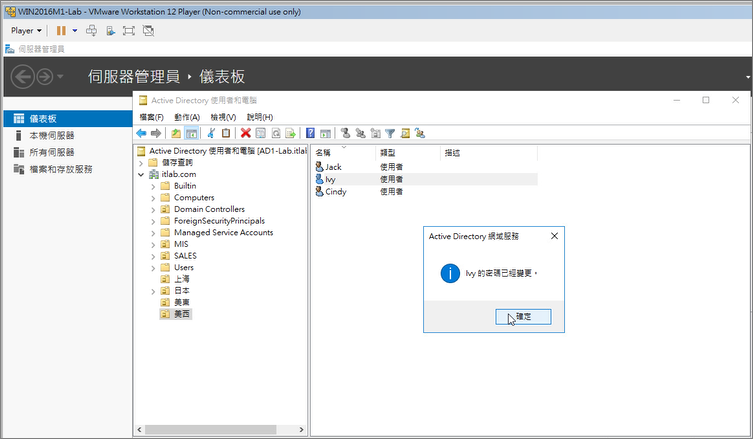Click VMware send Ctrl+Alt+Del icon
Screen dimensions: 753x439
(91, 31)
